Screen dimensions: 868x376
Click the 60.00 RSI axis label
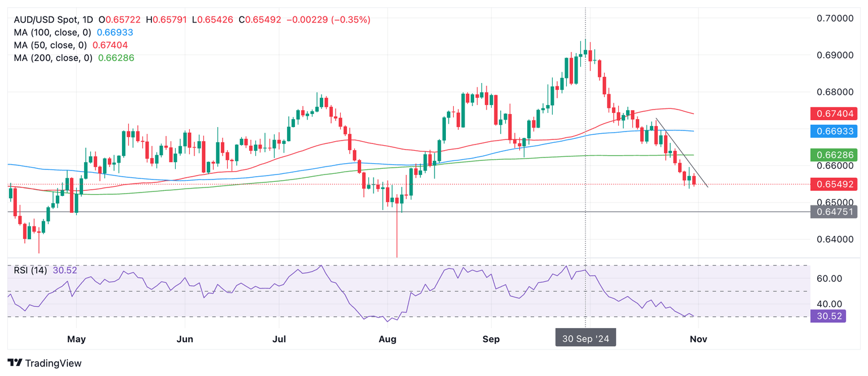[x=830, y=278]
